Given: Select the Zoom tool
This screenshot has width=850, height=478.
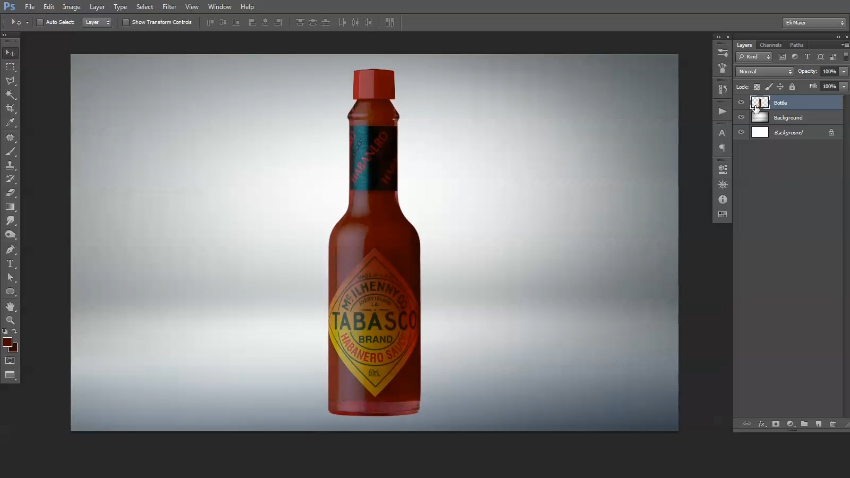Looking at the screenshot, I should tap(10, 320).
